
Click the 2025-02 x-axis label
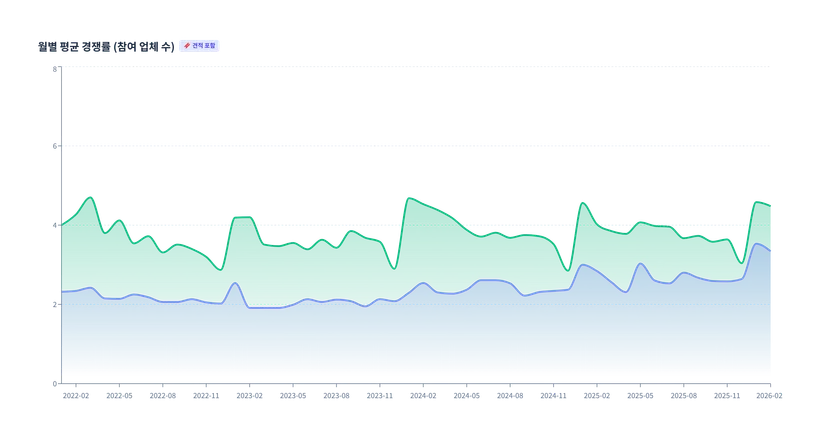tap(597, 396)
